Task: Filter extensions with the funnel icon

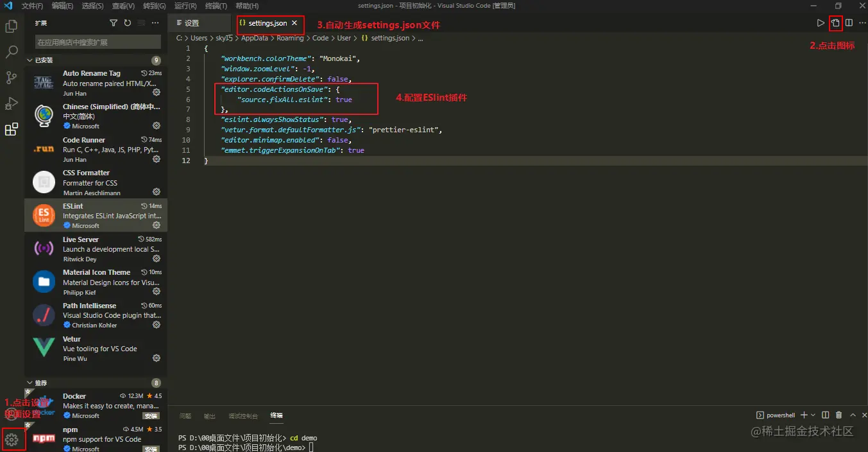Action: point(114,23)
